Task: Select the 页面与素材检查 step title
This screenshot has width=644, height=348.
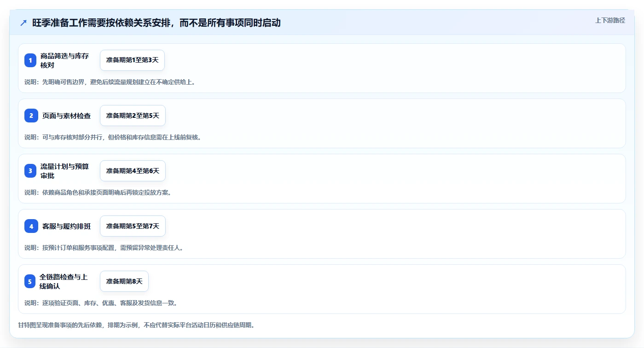Action: tap(66, 116)
